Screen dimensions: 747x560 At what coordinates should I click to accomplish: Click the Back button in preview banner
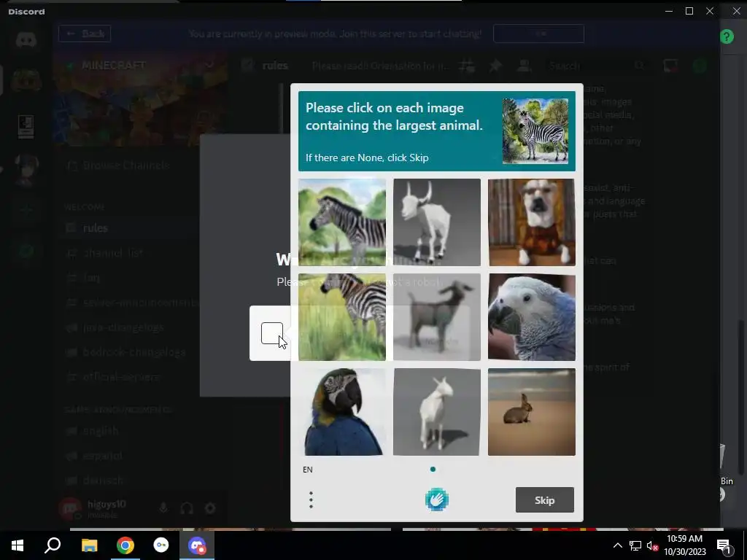click(85, 34)
